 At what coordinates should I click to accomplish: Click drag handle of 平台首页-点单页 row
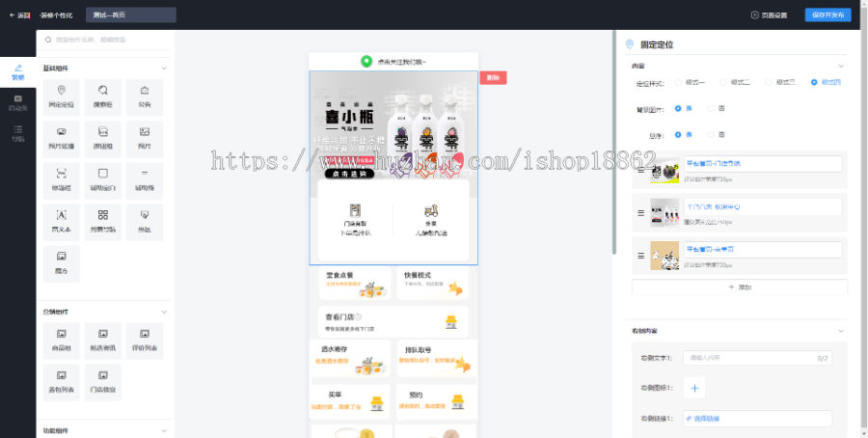pos(641,256)
